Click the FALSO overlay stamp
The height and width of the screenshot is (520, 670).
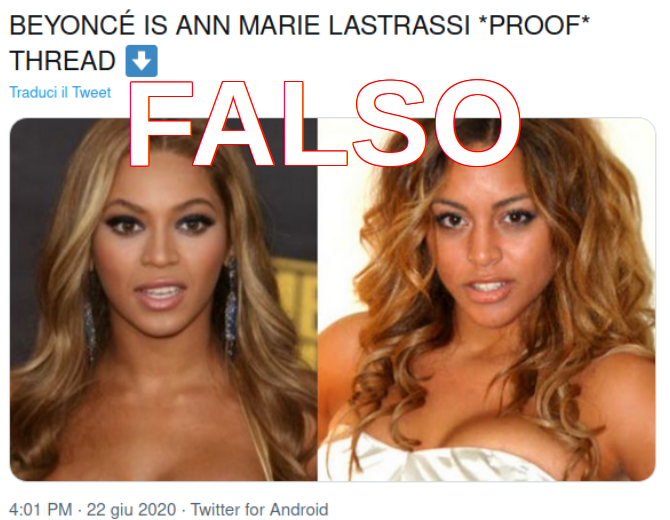click(325, 123)
